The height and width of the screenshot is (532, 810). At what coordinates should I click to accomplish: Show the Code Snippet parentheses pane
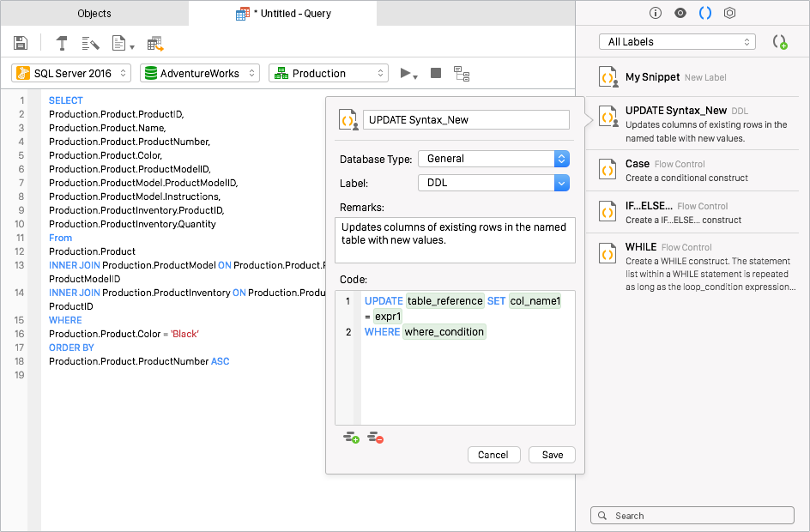(705, 13)
